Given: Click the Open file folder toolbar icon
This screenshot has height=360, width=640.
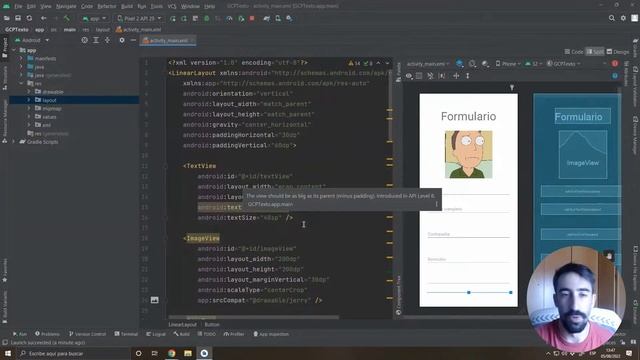Looking at the screenshot, I should coord(7,18).
